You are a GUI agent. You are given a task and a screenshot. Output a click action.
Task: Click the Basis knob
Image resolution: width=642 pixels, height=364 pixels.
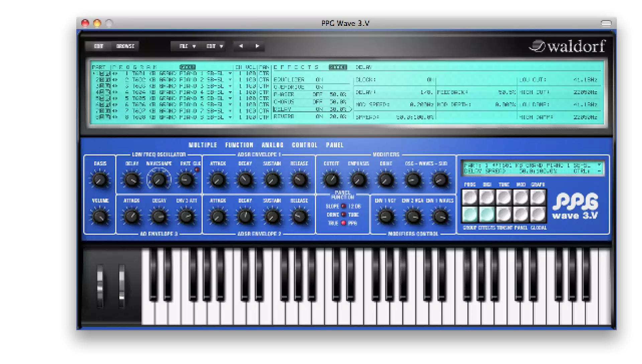point(100,180)
